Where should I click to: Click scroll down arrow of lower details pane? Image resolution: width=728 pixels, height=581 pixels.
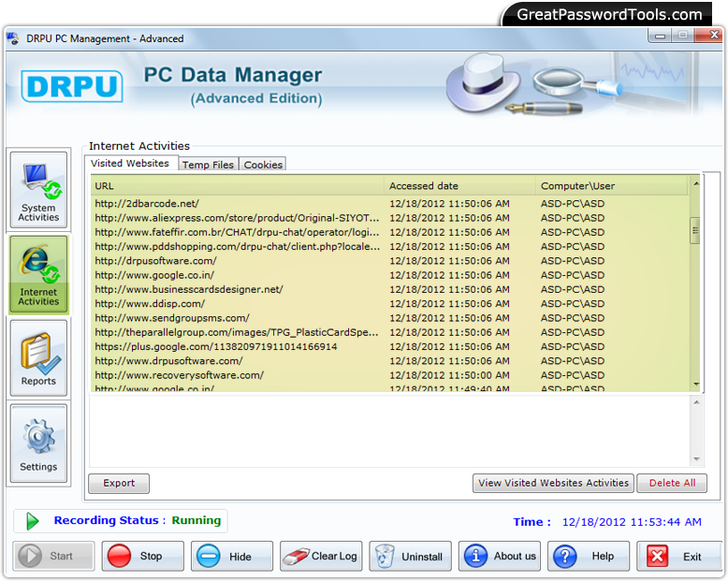pos(696,459)
